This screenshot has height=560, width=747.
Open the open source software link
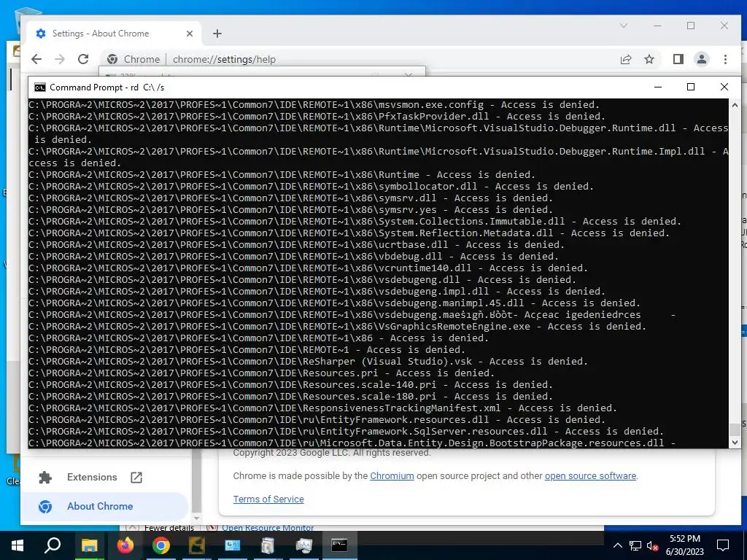coord(590,475)
